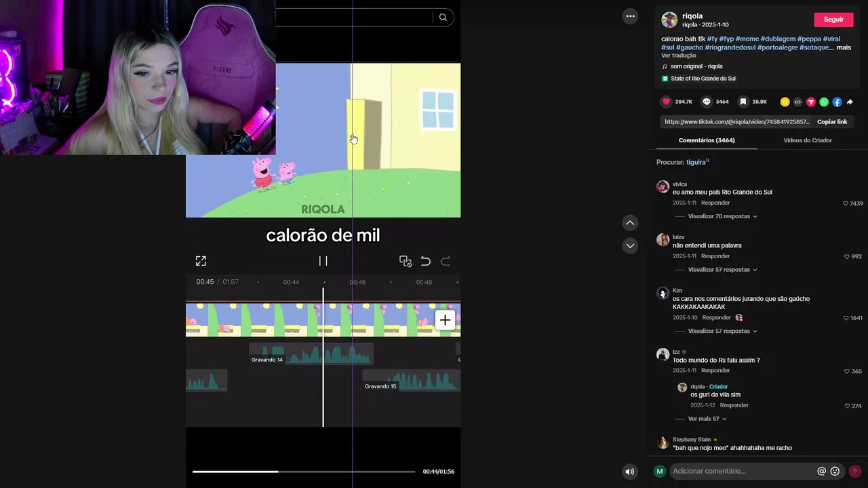The width and height of the screenshot is (868, 488).
Task: Share via WhatsApp icon
Action: click(824, 102)
